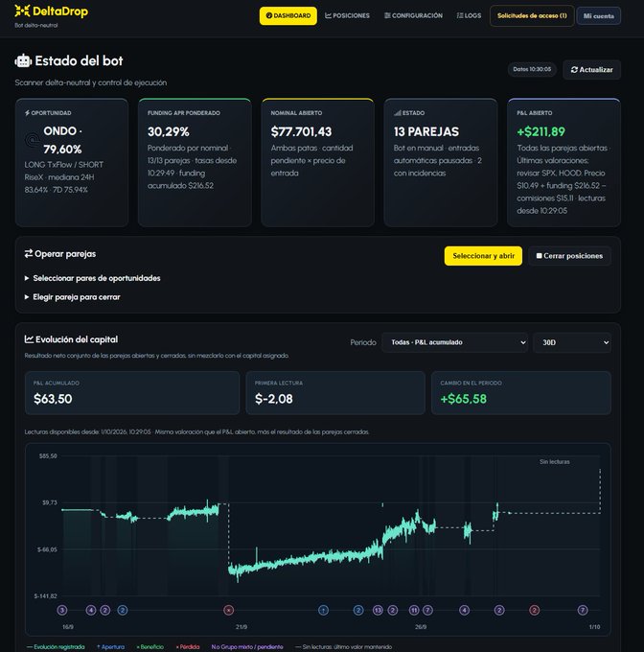
Task: Click the Sin lecturas label inside the chart
Action: coord(554,462)
